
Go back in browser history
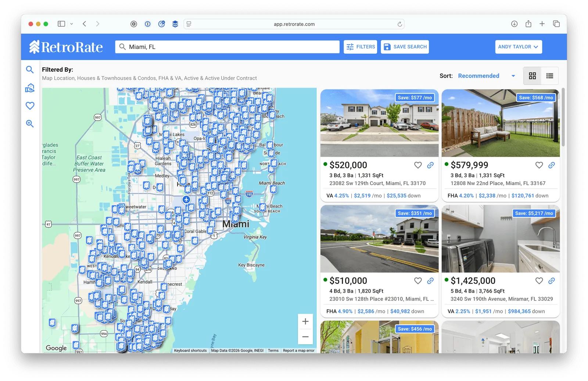[x=85, y=24]
